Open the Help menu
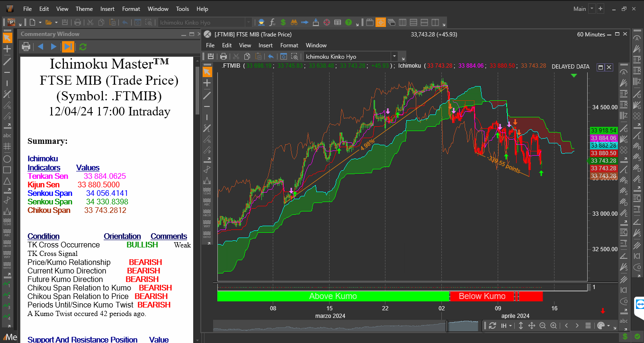This screenshot has height=343, width=644. point(202,9)
